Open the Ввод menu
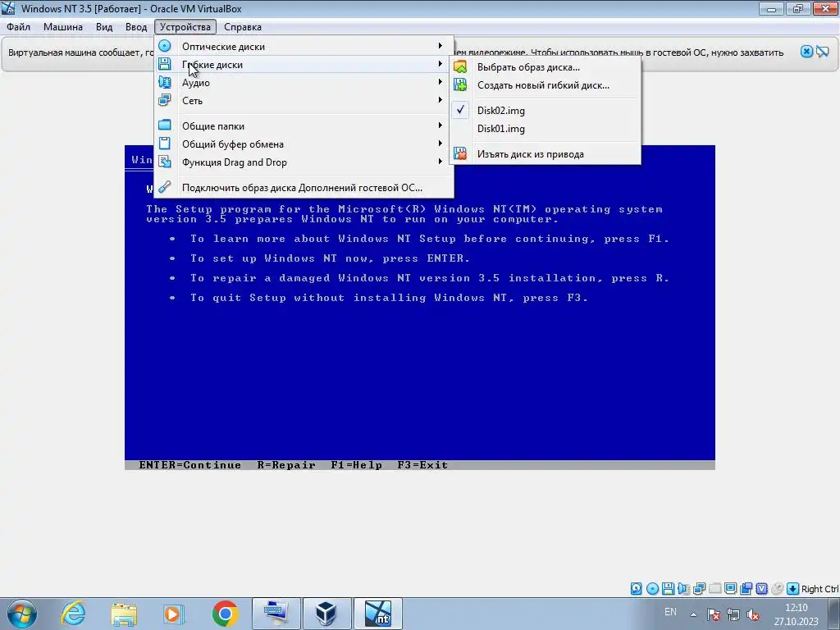 pyautogui.click(x=136, y=27)
